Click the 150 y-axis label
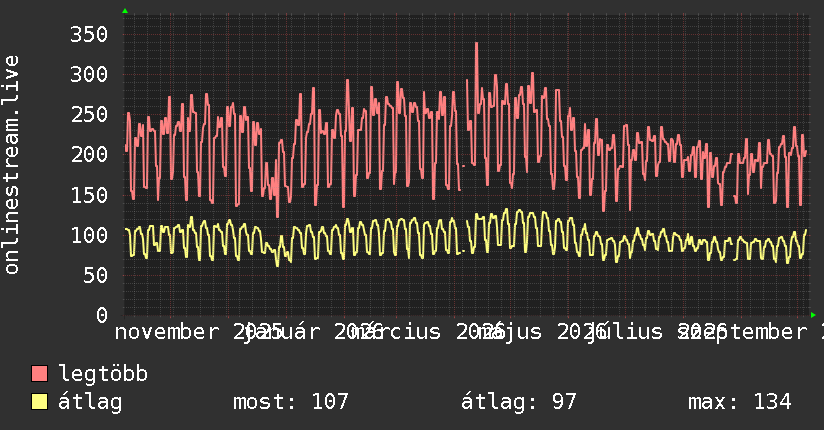Screen dimensions: 824x430 click(x=89, y=195)
